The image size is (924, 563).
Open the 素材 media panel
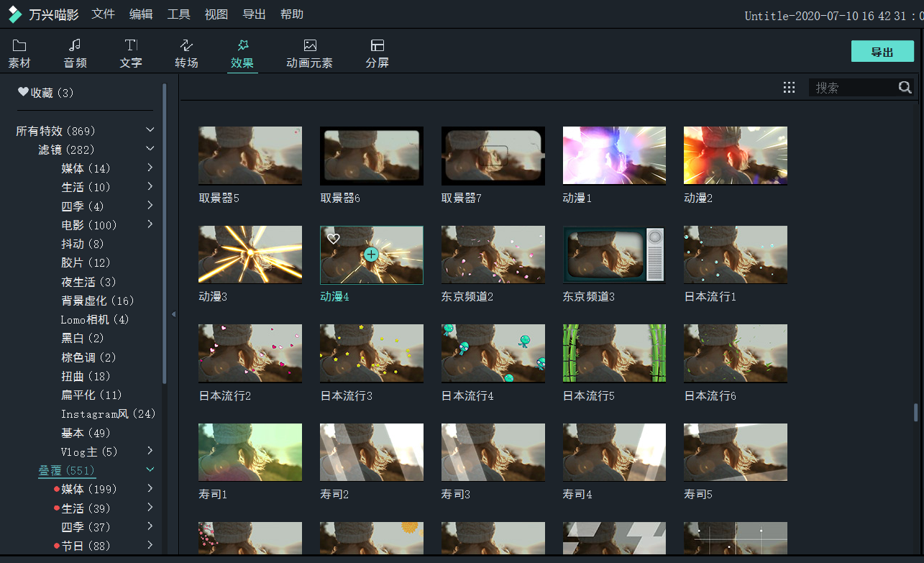(19, 54)
